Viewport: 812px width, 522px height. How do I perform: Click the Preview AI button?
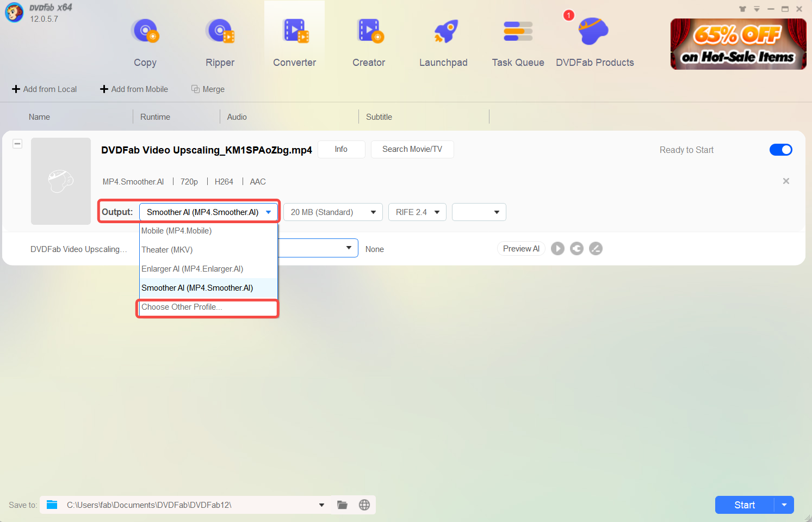click(x=521, y=249)
